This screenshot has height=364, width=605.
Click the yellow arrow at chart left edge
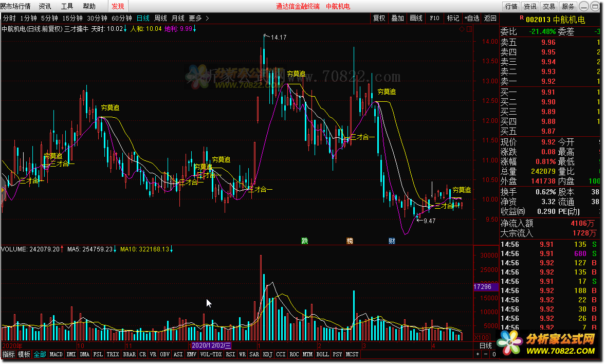tap(3, 190)
